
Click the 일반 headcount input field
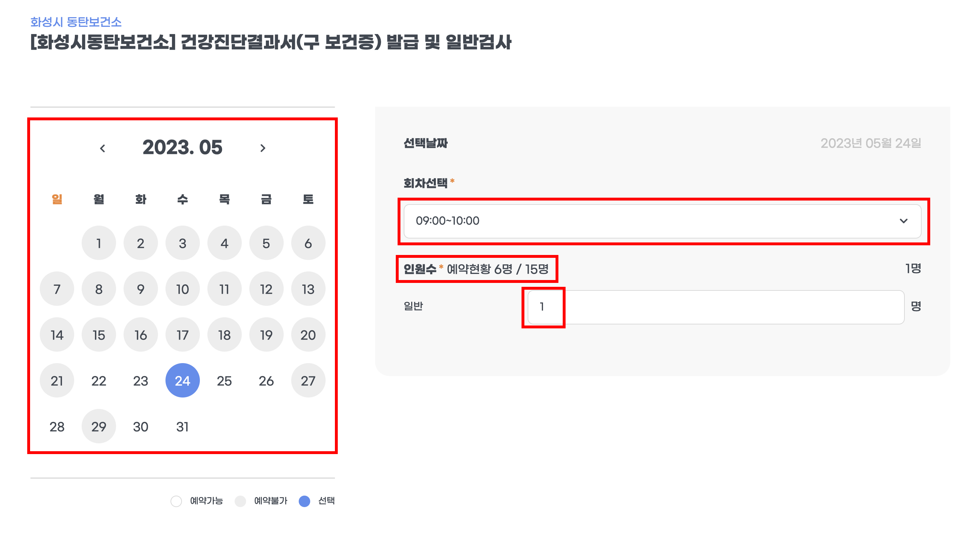(x=715, y=307)
